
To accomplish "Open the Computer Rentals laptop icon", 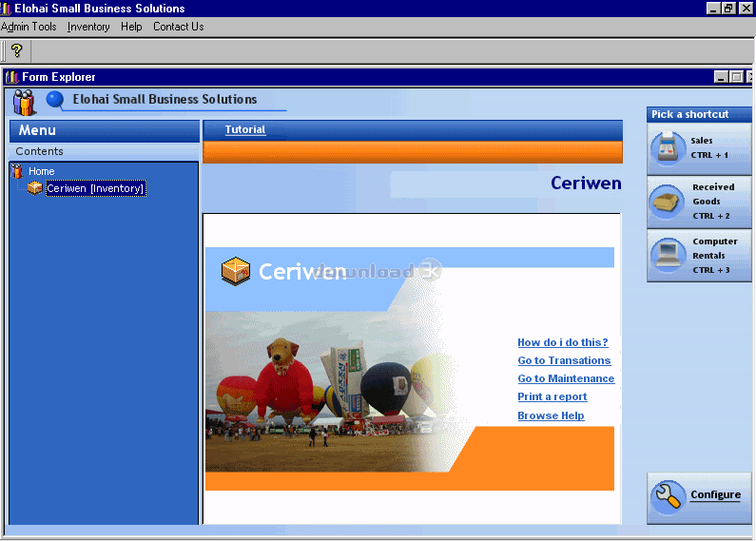I will point(668,255).
